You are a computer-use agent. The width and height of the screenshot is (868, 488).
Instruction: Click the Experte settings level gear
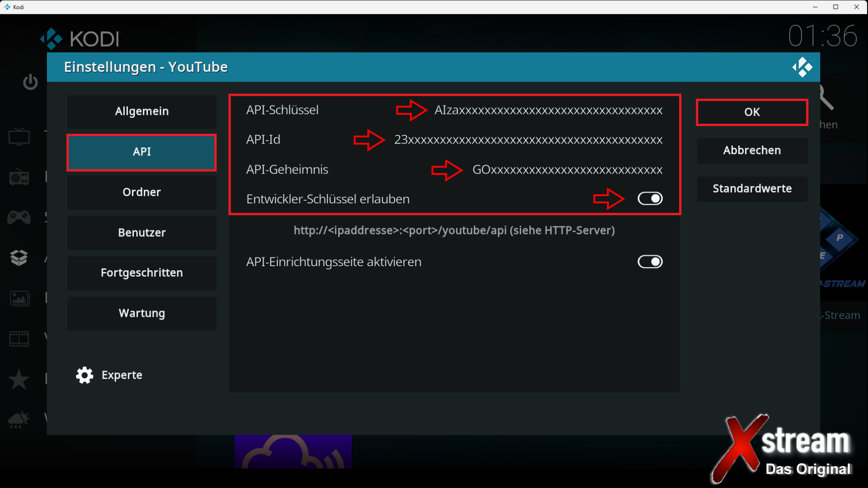(x=85, y=375)
